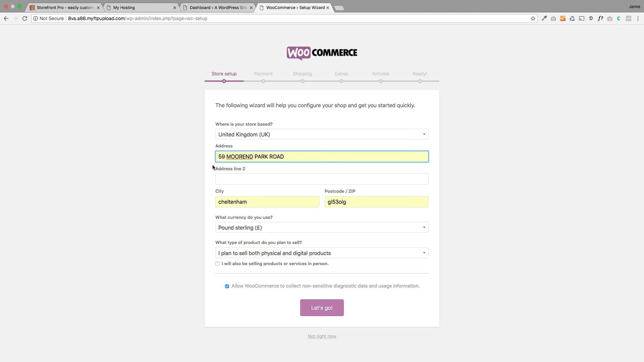Open the store country dropdown
The height and width of the screenshot is (362, 644).
[x=322, y=134]
